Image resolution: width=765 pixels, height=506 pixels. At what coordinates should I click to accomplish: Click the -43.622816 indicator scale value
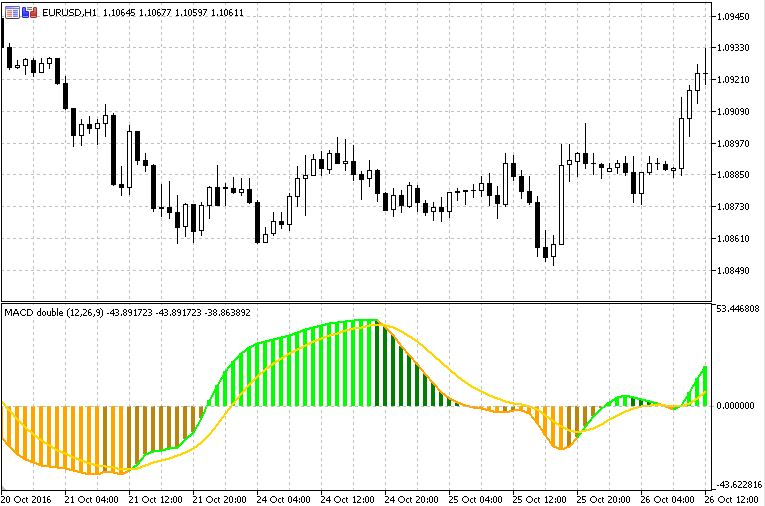[737, 485]
